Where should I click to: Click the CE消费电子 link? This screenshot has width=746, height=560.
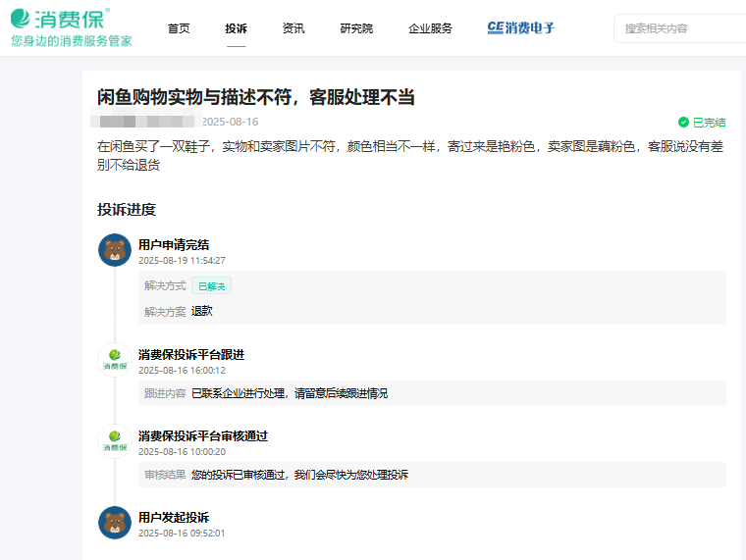[521, 28]
